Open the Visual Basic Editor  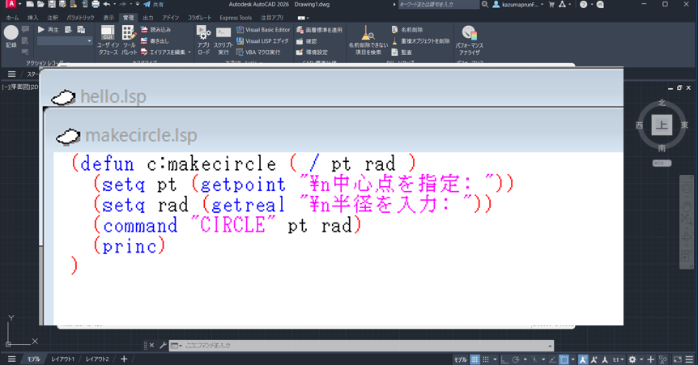click(x=263, y=29)
